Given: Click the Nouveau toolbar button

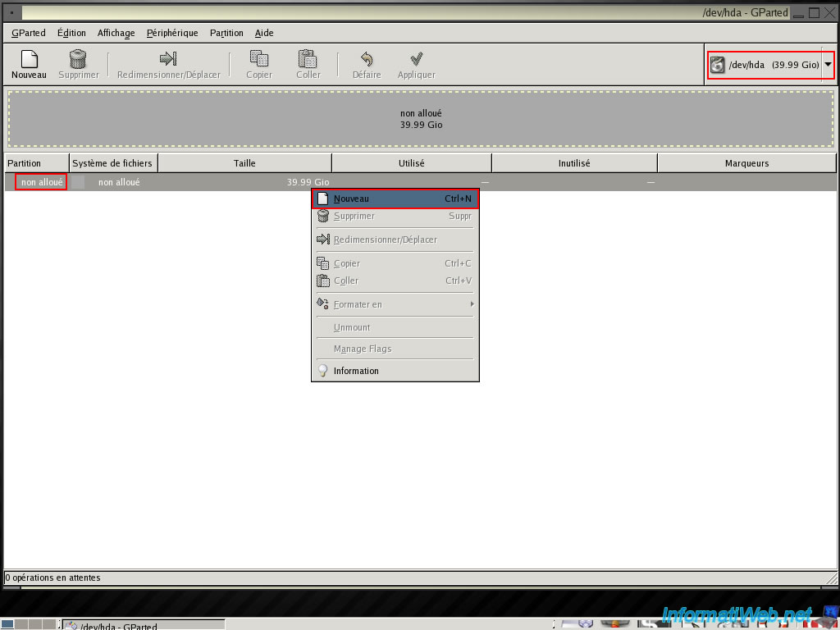Looking at the screenshot, I should coord(29,64).
